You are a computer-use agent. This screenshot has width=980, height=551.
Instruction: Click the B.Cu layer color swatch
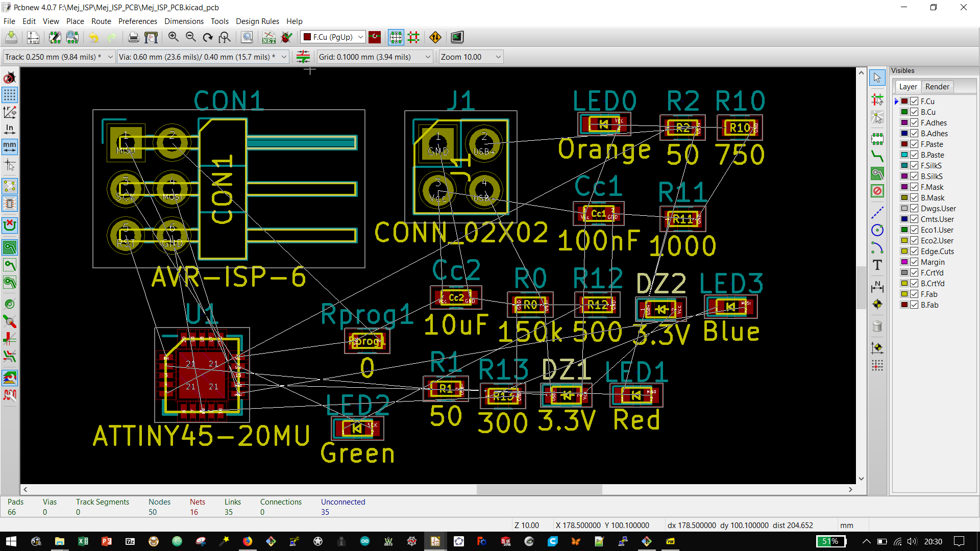(904, 112)
